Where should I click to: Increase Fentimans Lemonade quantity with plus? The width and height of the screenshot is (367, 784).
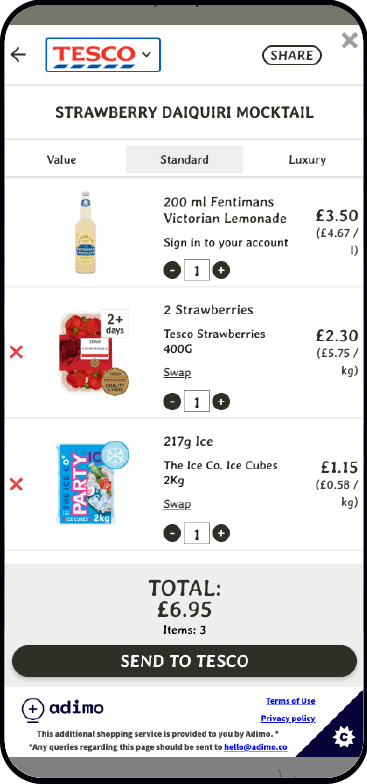point(221,270)
